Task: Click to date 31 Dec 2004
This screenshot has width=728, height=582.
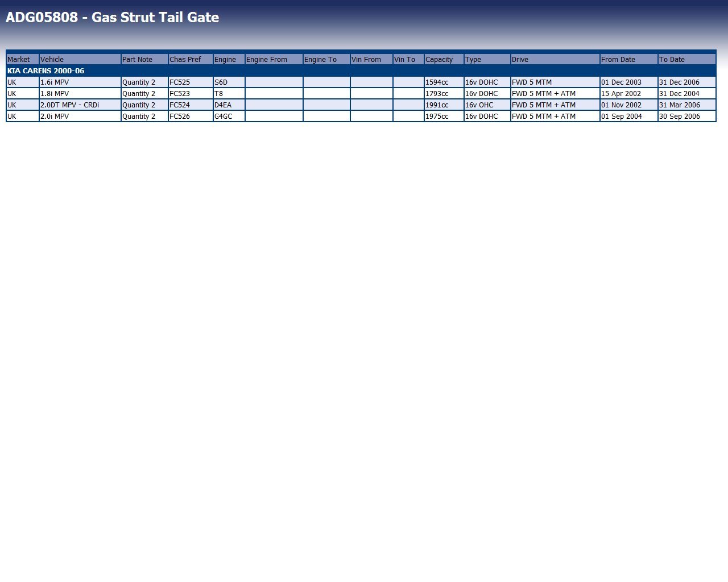Action: tap(687, 93)
